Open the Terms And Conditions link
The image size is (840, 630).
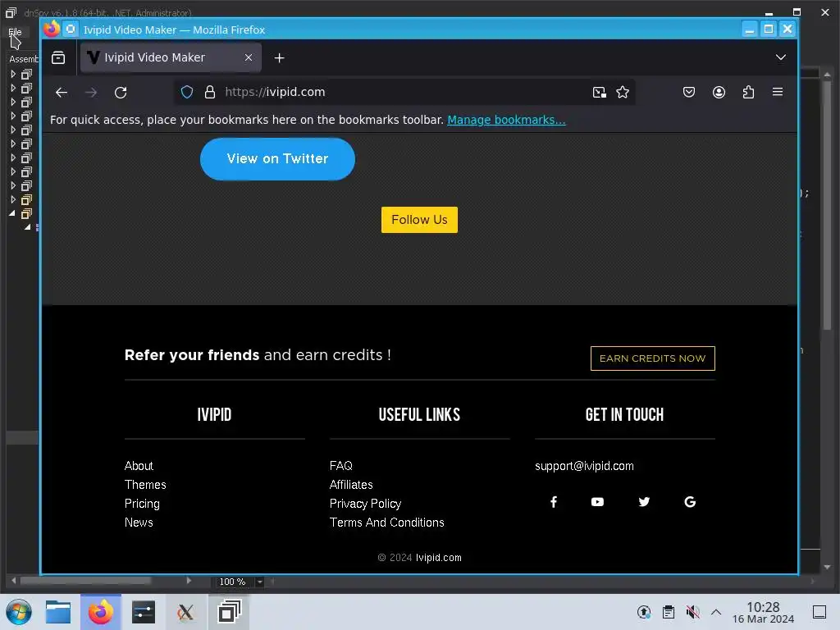tap(387, 523)
